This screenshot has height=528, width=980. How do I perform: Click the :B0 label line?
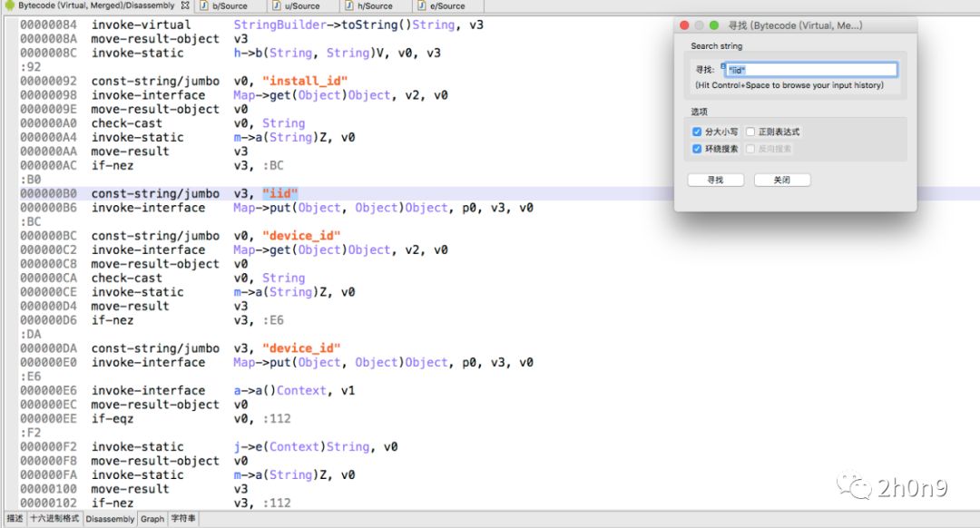[x=31, y=180]
